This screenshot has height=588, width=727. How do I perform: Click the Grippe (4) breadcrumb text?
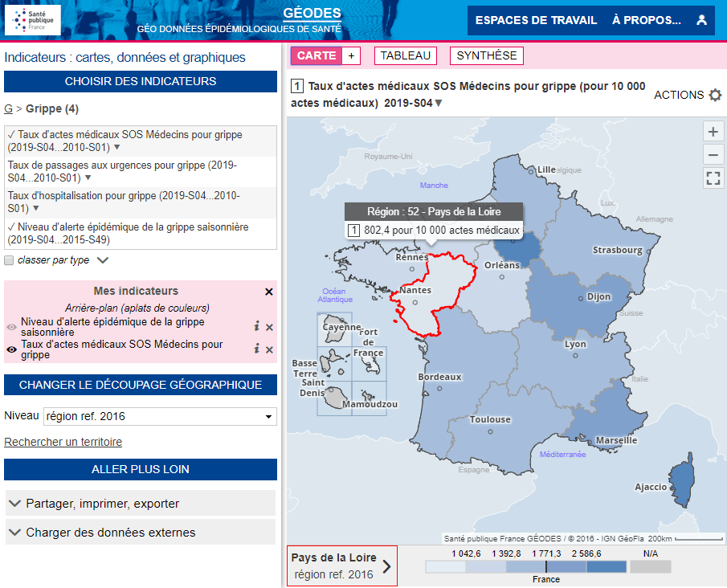tap(52, 108)
